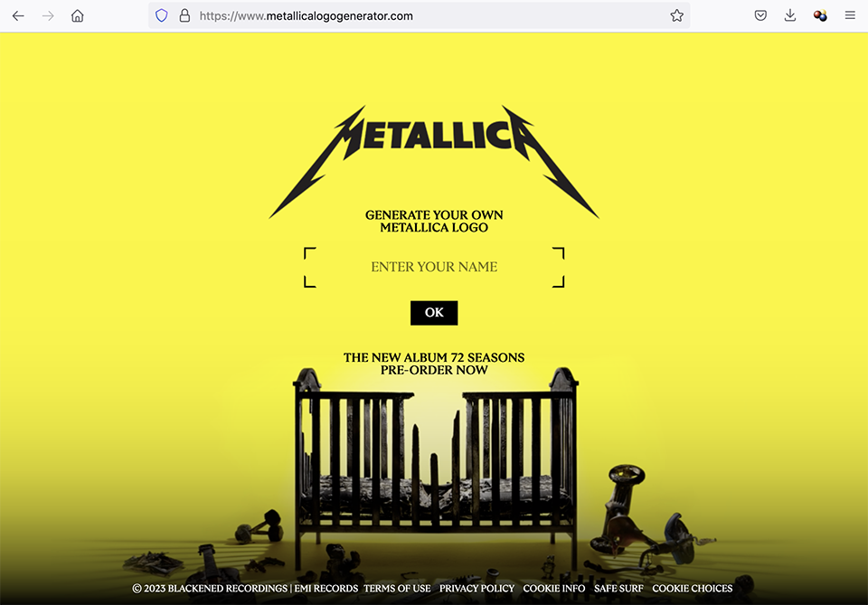This screenshot has height=605, width=868.
Task: Open the Terms of Use link
Action: click(x=397, y=589)
